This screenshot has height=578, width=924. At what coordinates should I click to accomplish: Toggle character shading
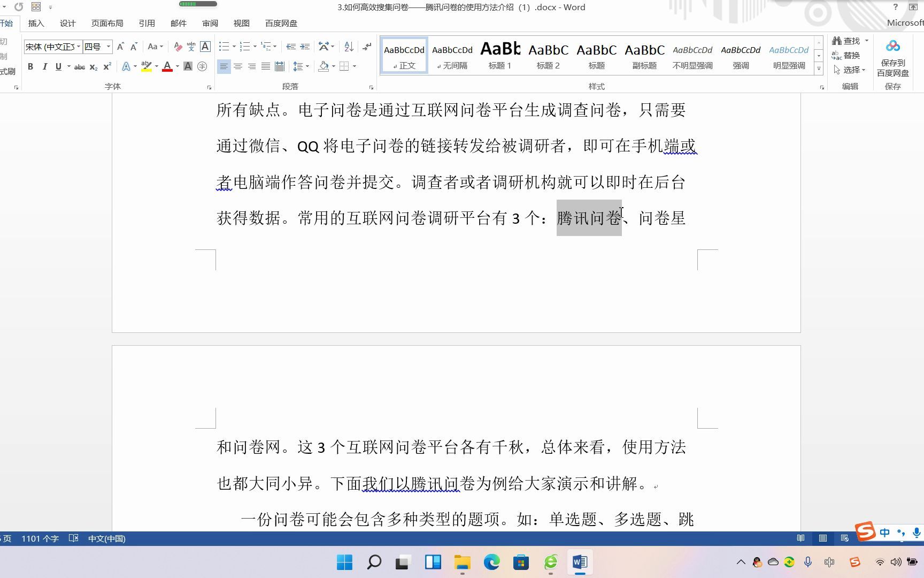pos(188,66)
